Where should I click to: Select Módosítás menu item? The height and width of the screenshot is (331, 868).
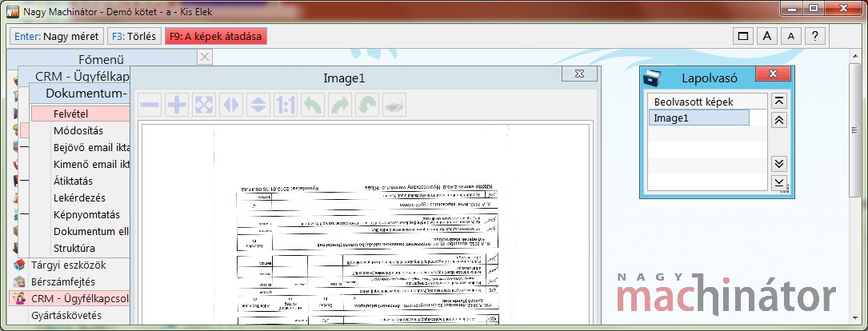[x=80, y=130]
